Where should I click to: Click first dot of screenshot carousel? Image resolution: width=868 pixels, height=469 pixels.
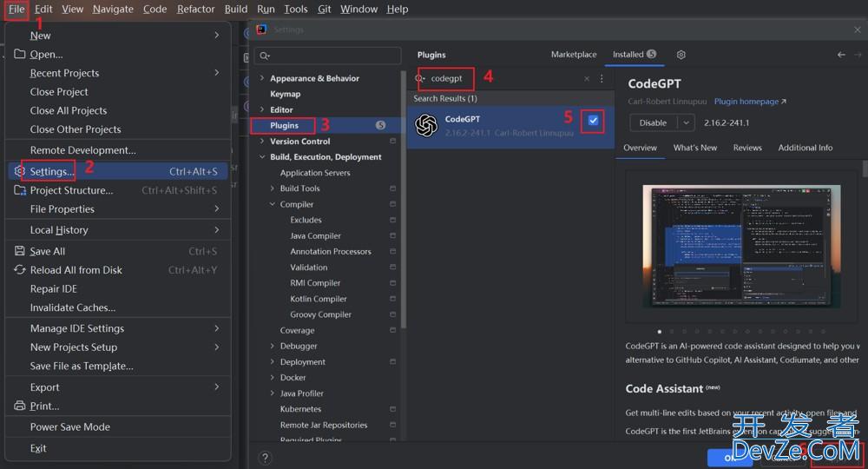pyautogui.click(x=660, y=332)
